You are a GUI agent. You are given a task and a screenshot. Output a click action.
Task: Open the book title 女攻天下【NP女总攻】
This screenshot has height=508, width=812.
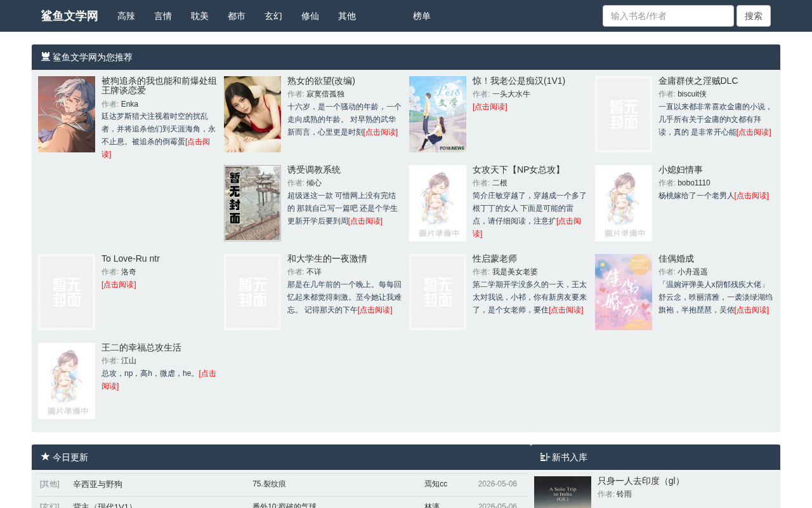point(518,170)
